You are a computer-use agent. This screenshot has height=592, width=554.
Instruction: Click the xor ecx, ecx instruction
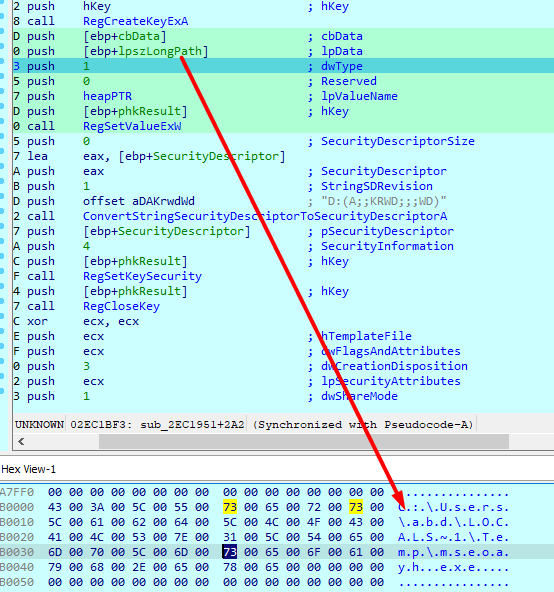[83, 321]
